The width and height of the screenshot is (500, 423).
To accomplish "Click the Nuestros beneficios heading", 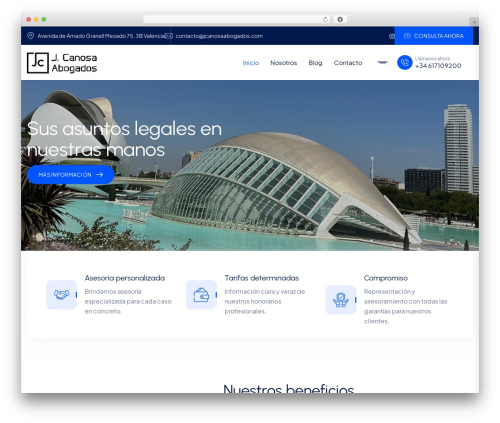I will point(288,388).
